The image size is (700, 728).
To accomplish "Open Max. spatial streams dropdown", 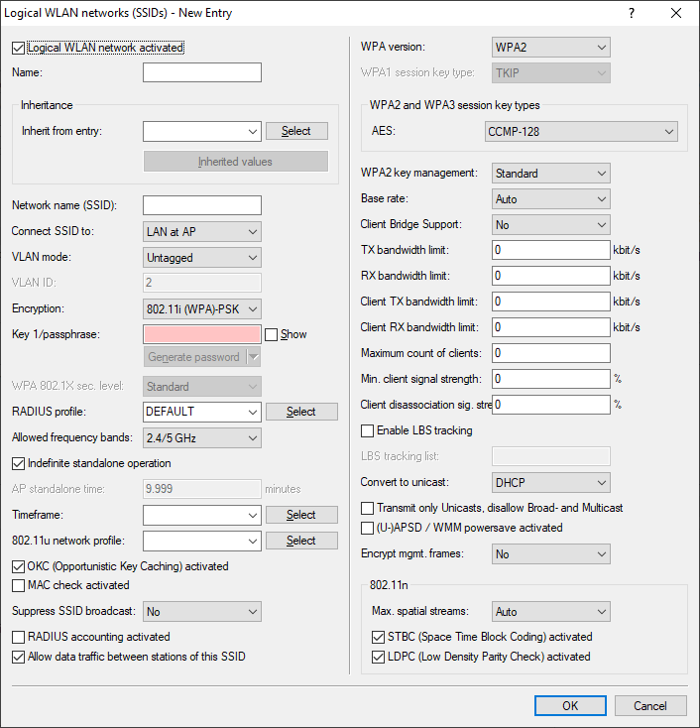I will [550, 612].
